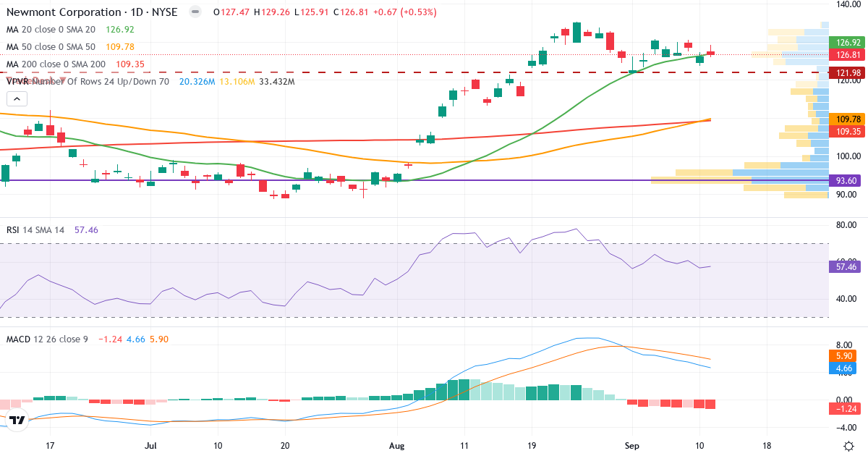Select the VPVR indicator legend

coord(88,81)
